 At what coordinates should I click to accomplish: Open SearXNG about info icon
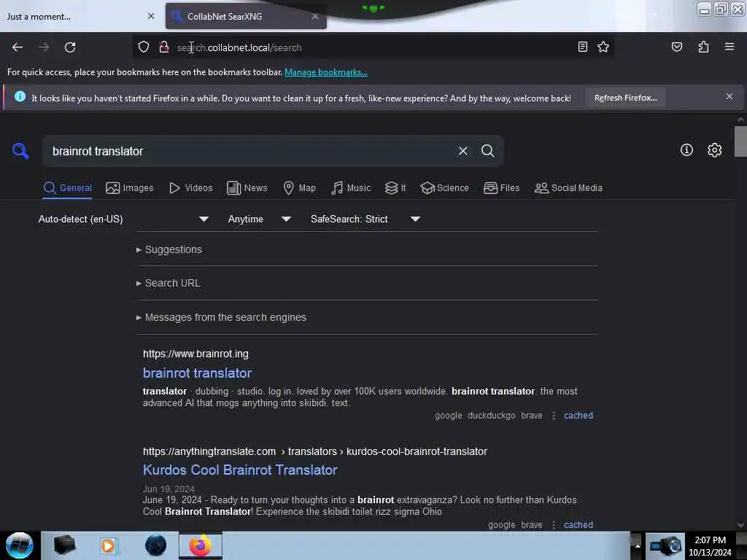(686, 150)
